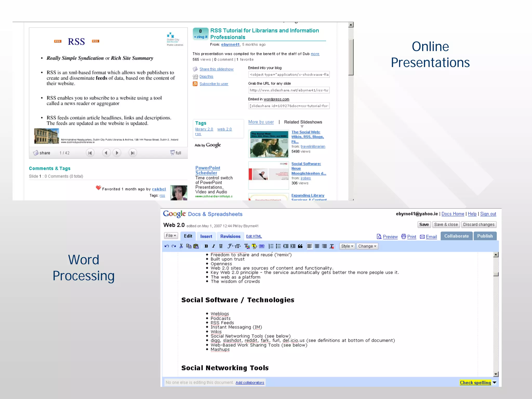Click the Save & close button
The image size is (532, 399).
click(x=446, y=225)
